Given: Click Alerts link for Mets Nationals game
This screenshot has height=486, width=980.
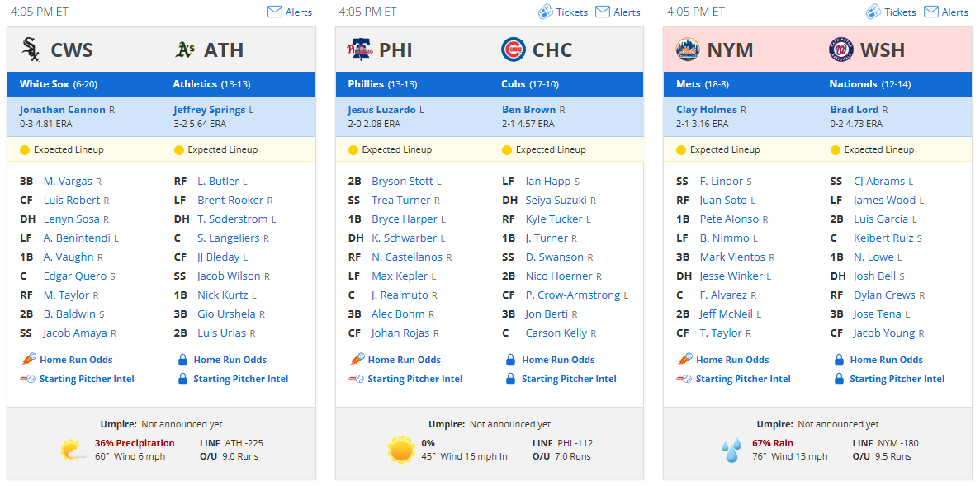Looking at the screenshot, I should (955, 12).
